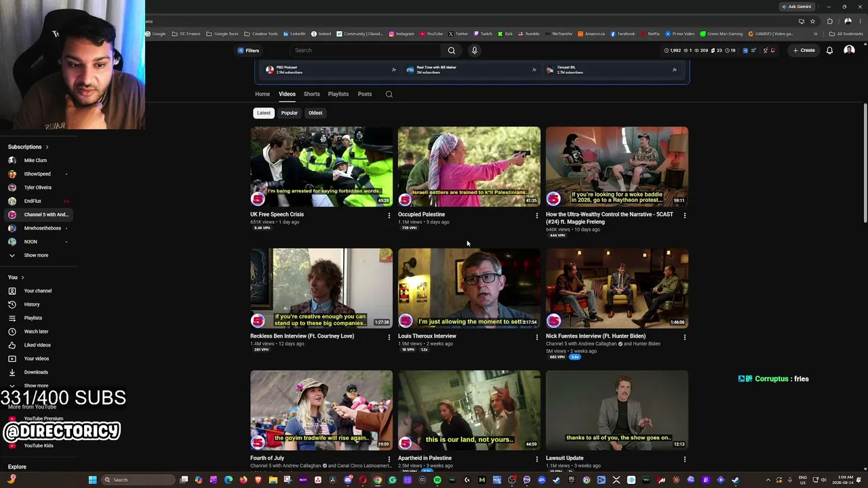Bookmark this page with the star icon

812,21
